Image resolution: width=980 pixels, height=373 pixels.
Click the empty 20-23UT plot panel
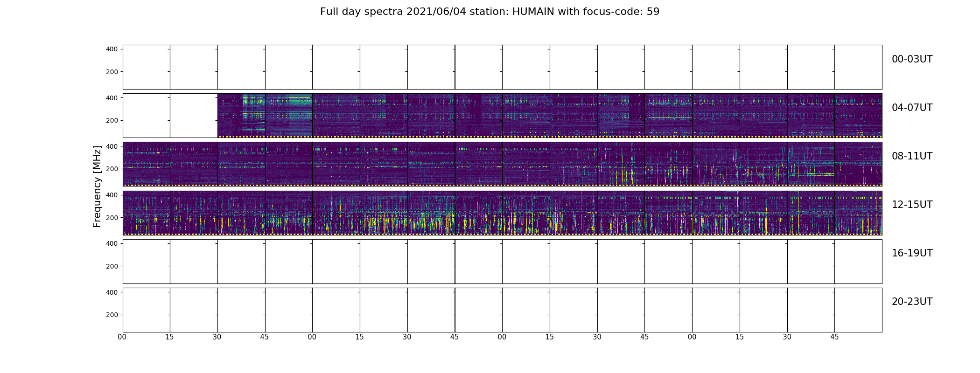pyautogui.click(x=502, y=310)
